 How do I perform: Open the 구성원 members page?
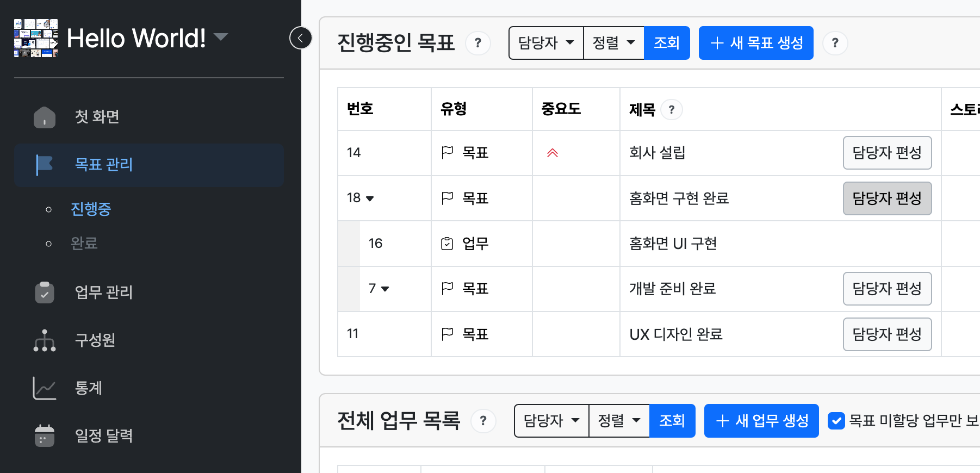[x=95, y=340]
